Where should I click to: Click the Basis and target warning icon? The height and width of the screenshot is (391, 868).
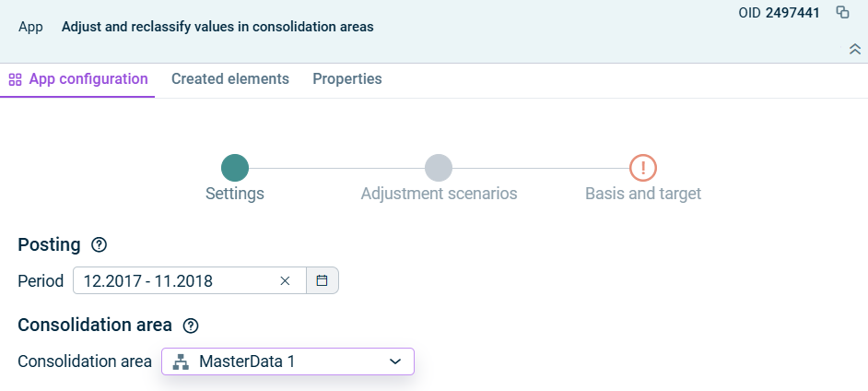pyautogui.click(x=643, y=168)
